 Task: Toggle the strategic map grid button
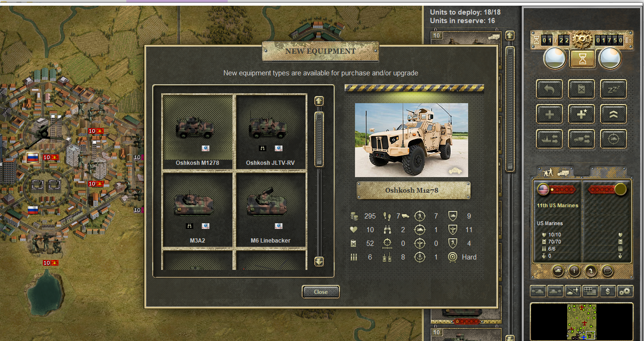[590, 291]
